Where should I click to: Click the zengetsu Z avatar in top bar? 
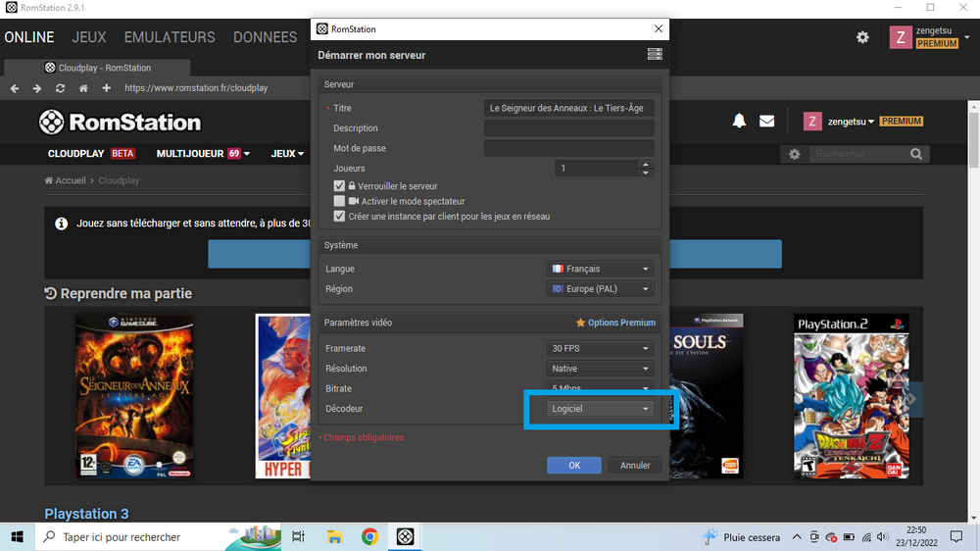[900, 37]
